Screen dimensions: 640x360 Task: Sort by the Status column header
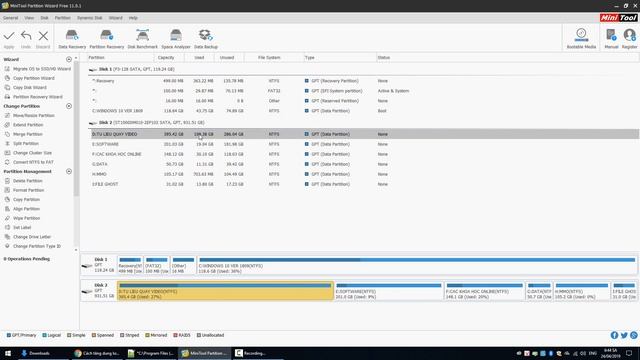click(384, 58)
